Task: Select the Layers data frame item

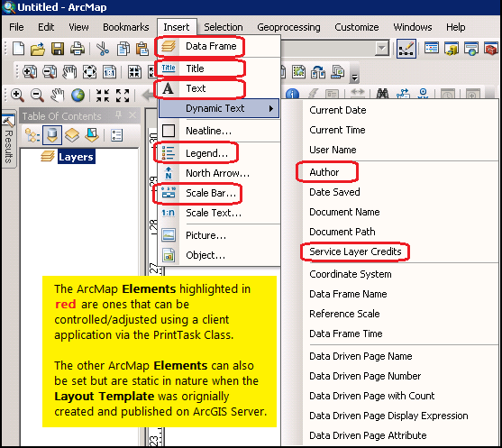Action: pos(76,157)
